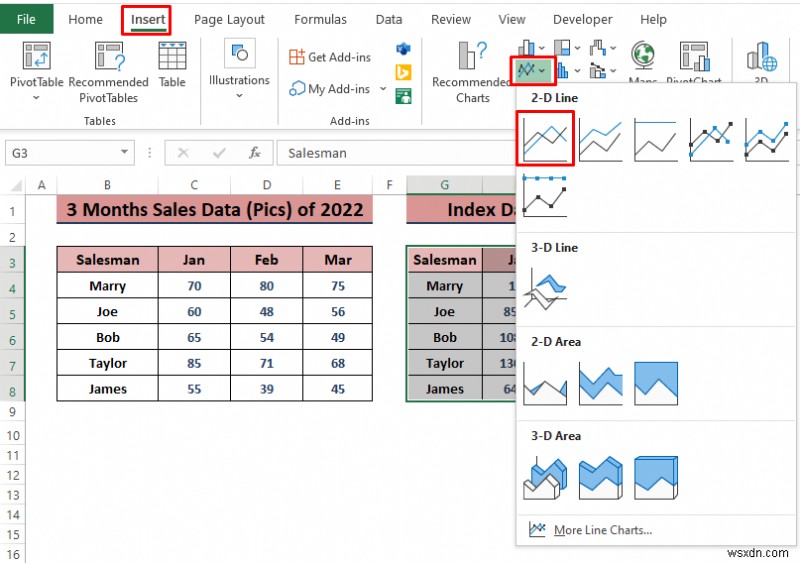Viewport: 800px width, 563px height.
Task: Open Recommended PivotTables
Action: tap(108, 72)
